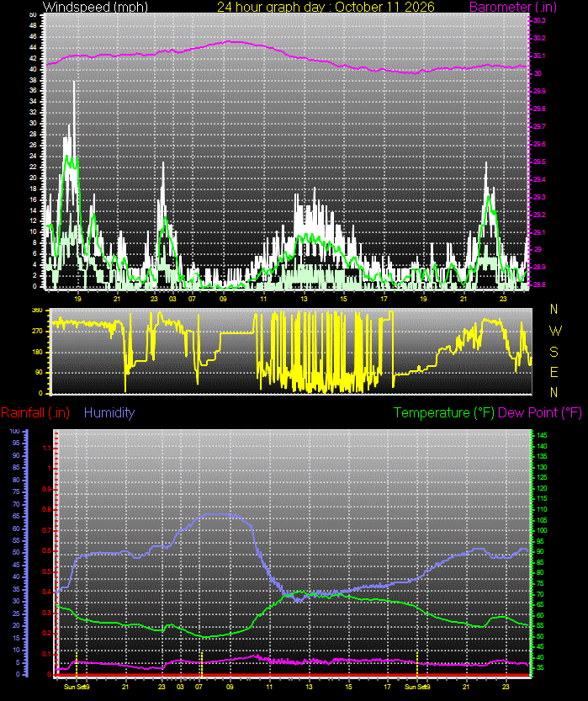
Task: Click the 145 value on temperature axis
Action: click(x=542, y=435)
